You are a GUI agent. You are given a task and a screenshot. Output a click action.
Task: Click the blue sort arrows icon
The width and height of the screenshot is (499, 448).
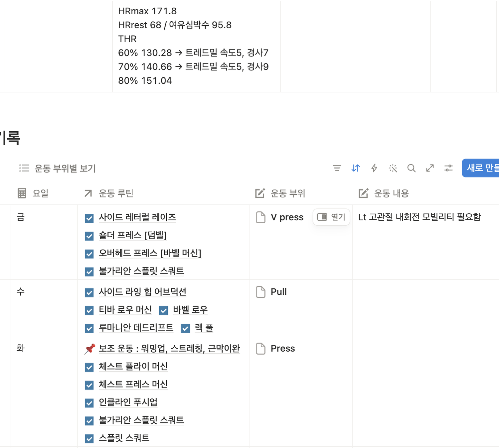(x=356, y=168)
